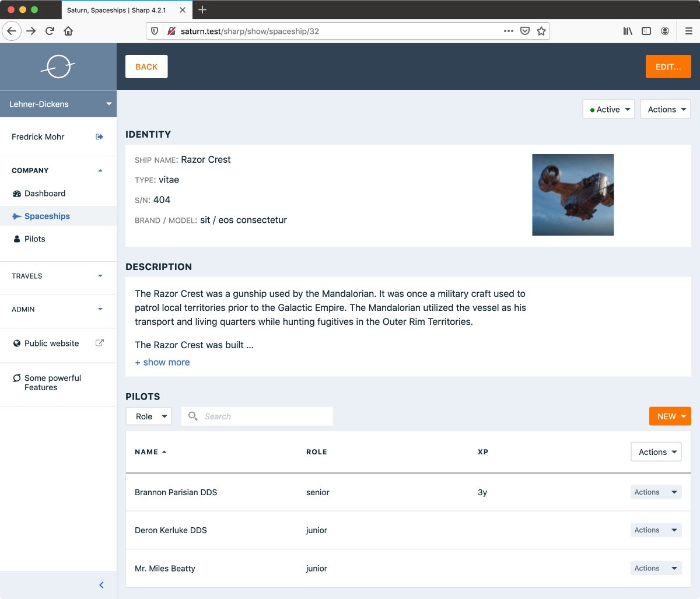
Task: Click the 3y XP value
Action: [x=482, y=492]
